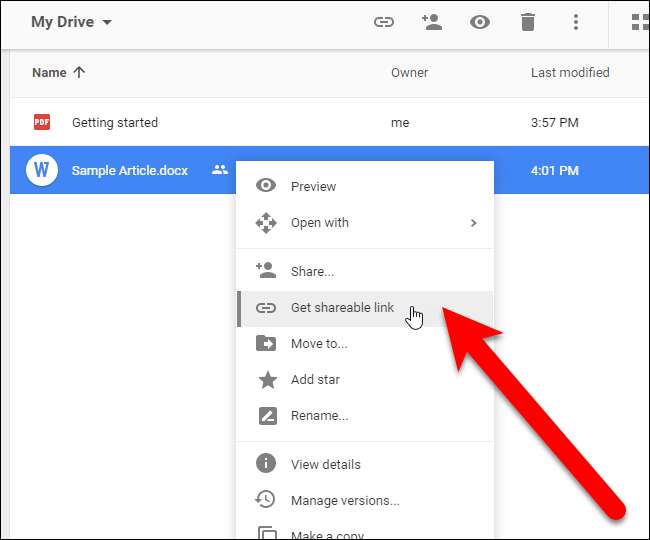Click the add person share icon in toolbar
This screenshot has width=650, height=540.
(432, 22)
